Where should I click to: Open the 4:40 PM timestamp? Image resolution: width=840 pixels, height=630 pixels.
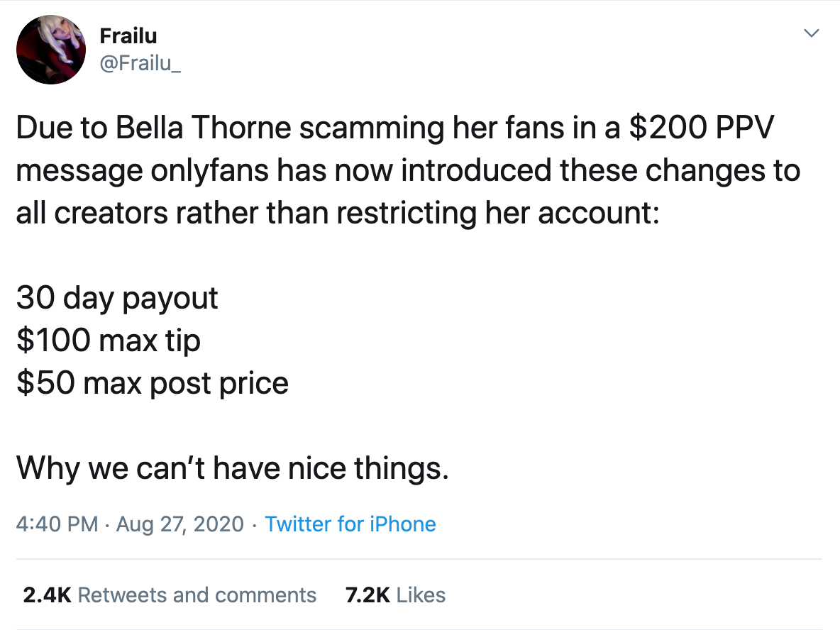[x=57, y=524]
